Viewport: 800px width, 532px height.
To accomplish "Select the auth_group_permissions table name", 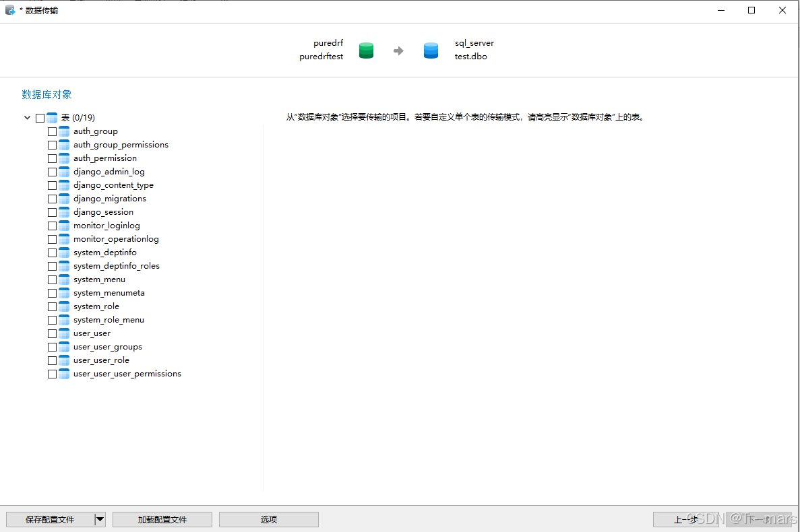I will click(121, 145).
